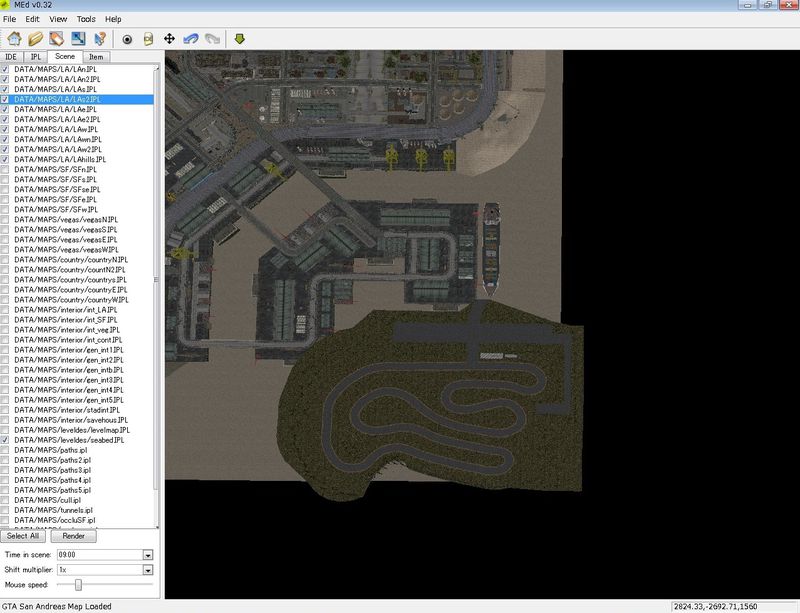800x613 pixels.
Task: Select the DATA/MAPS/interior/int_cont.IPL entry
Action: (x=68, y=340)
